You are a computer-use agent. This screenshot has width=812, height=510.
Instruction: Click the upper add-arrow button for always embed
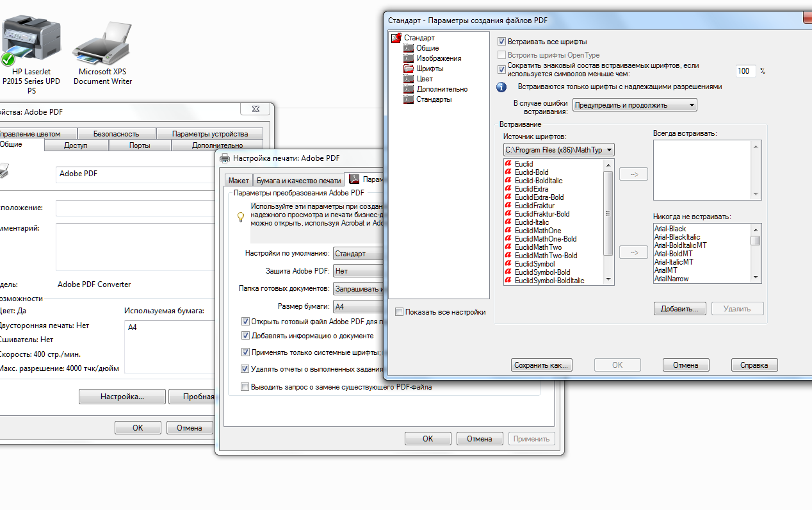[x=634, y=174]
